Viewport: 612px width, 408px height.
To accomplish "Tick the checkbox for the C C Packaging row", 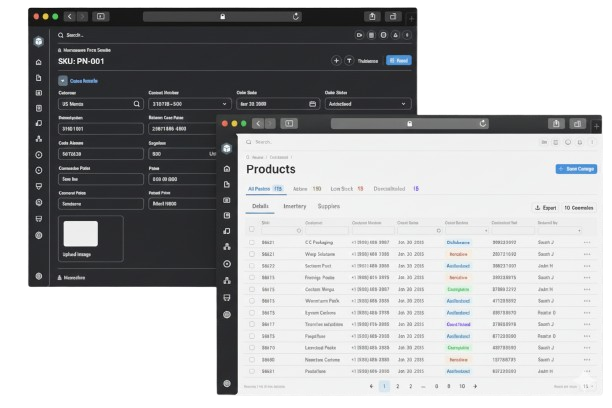I will click(x=252, y=242).
